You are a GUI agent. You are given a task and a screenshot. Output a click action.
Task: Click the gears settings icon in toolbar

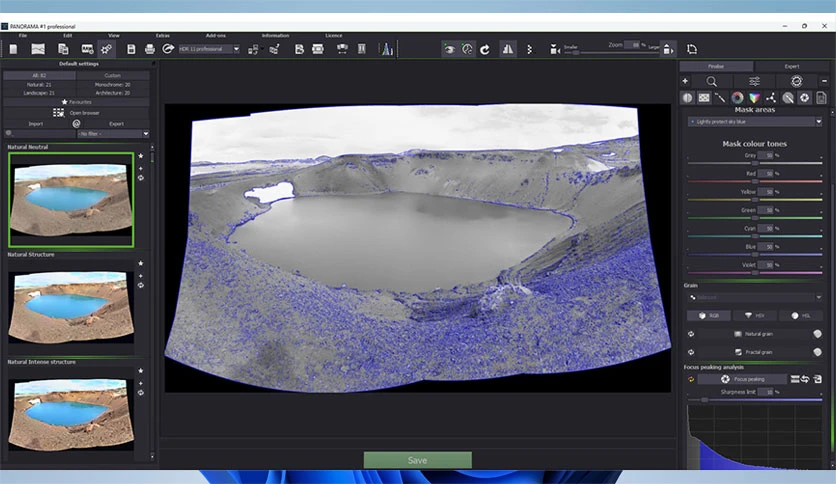107,49
